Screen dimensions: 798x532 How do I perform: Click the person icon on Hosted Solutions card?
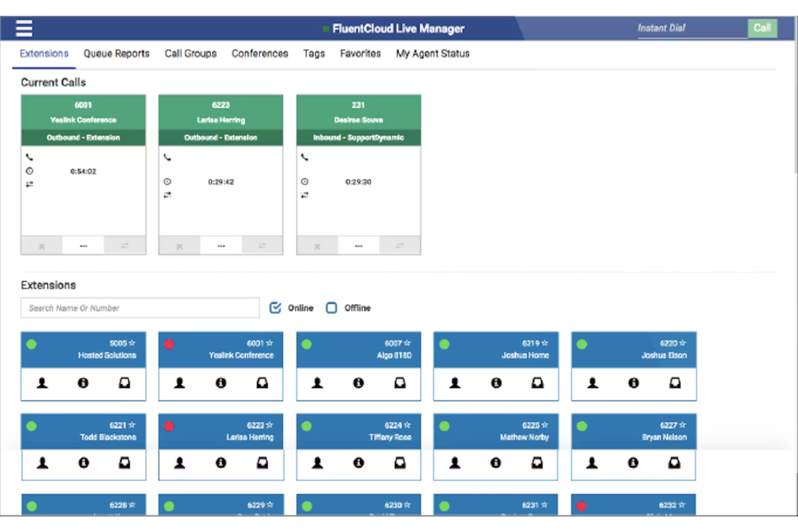[x=42, y=383]
